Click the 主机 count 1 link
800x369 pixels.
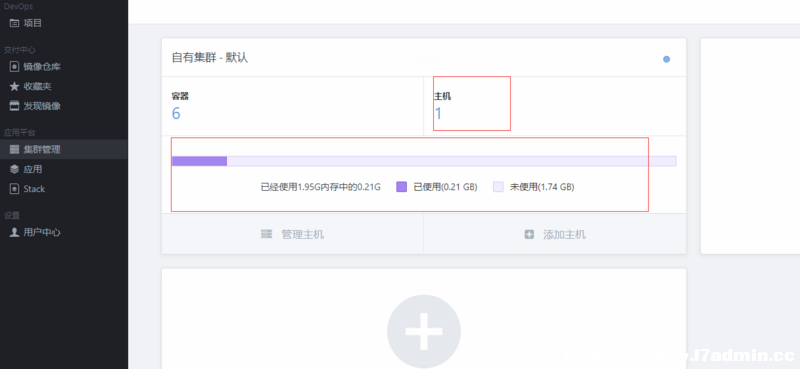[x=438, y=113]
